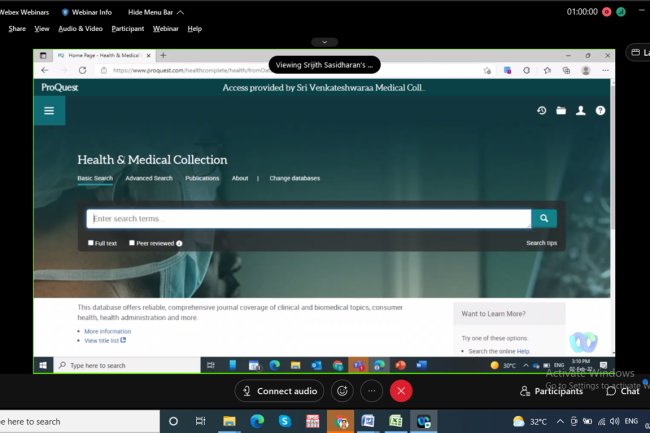This screenshot has height=433, width=650.
Task: Open Word on the Windows taskbar
Action: [x=368, y=421]
